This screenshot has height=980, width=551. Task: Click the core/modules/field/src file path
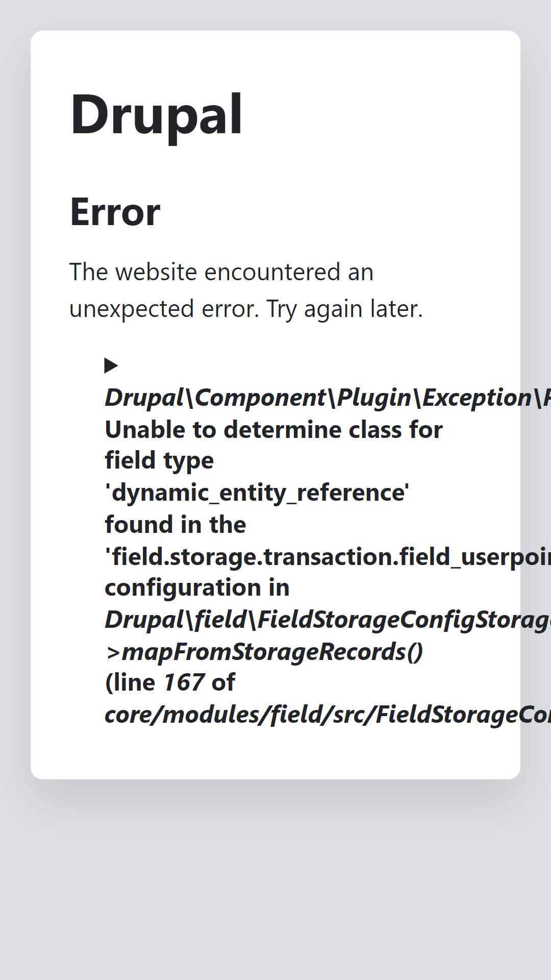point(328,715)
